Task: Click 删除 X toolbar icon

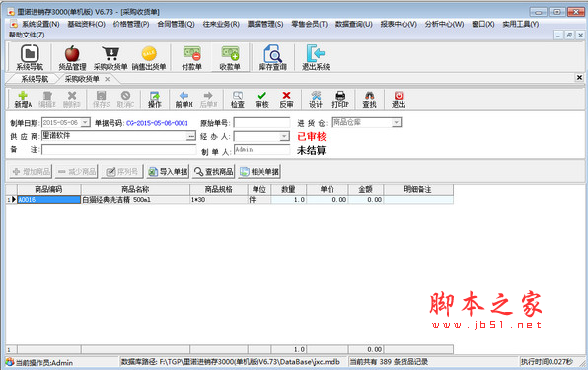Action: (72, 100)
